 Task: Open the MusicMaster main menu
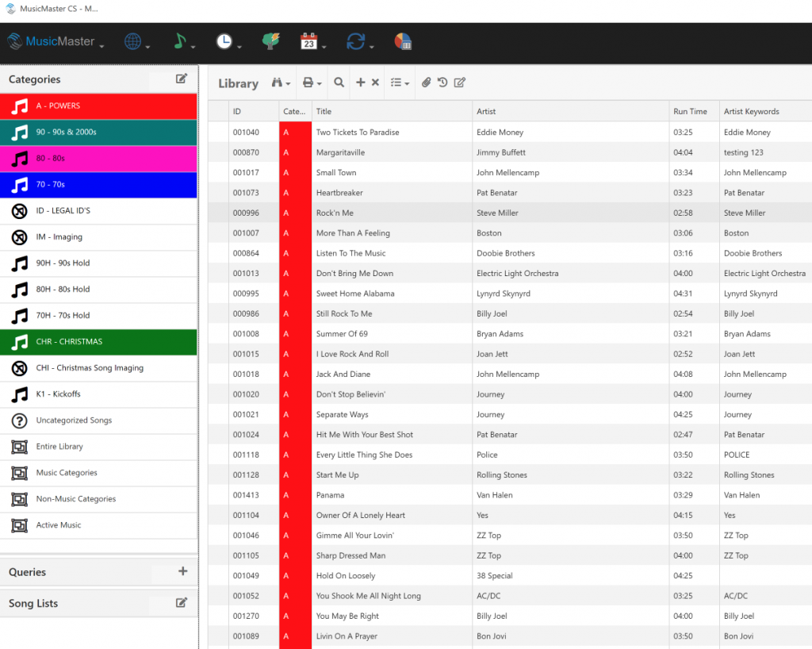click(56, 41)
